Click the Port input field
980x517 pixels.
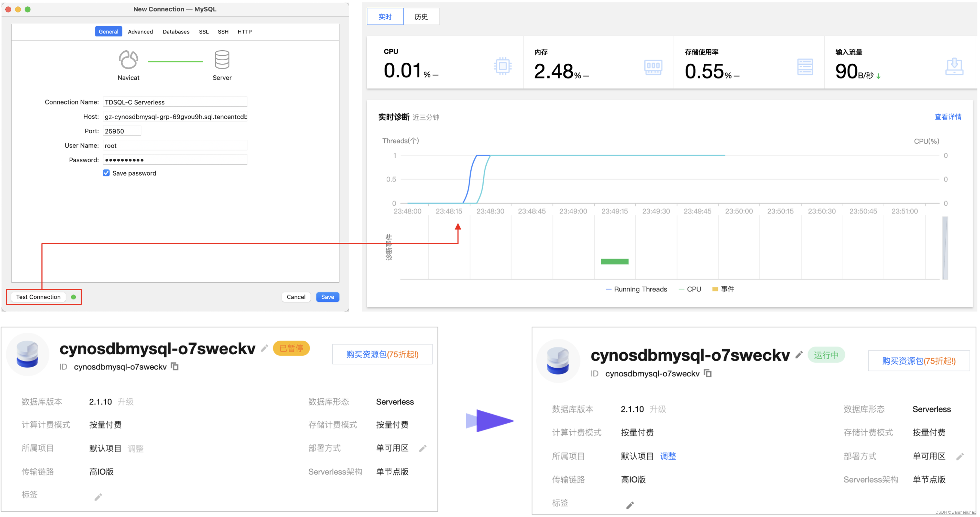[122, 131]
